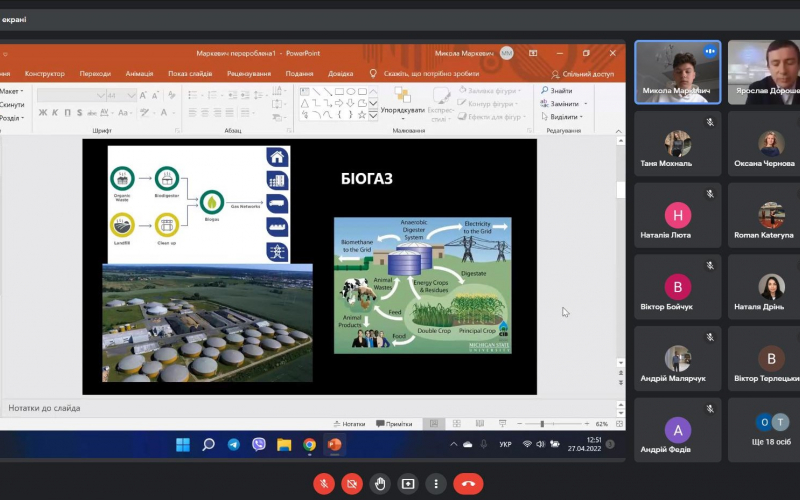Open more options three-dot menu

(436, 484)
